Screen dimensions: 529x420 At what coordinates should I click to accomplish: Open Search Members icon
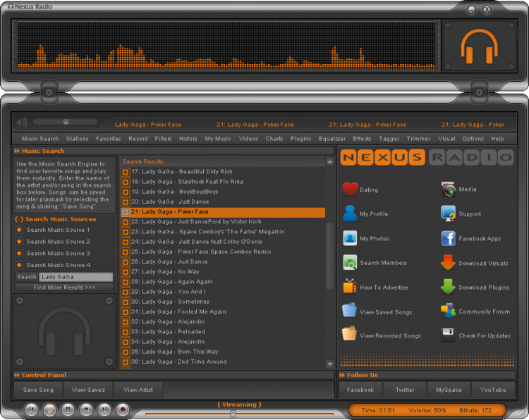click(350, 263)
